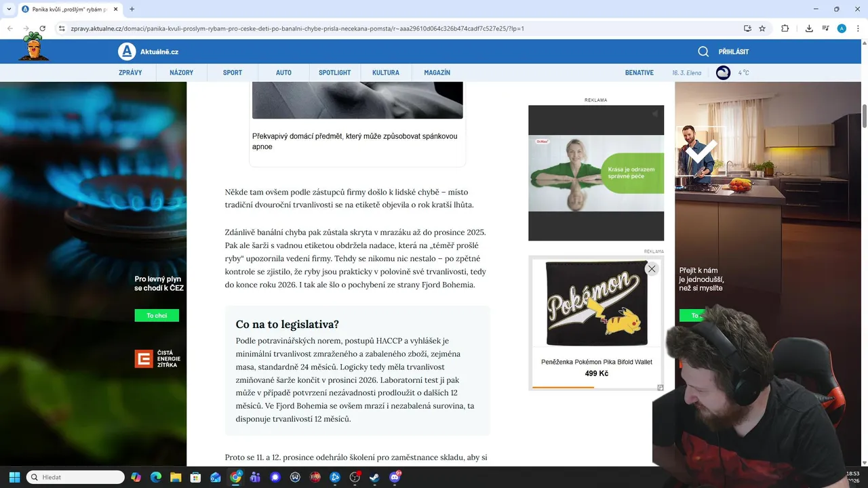This screenshot has height=488, width=868.
Task: Open a new browser tab
Action: click(x=132, y=9)
